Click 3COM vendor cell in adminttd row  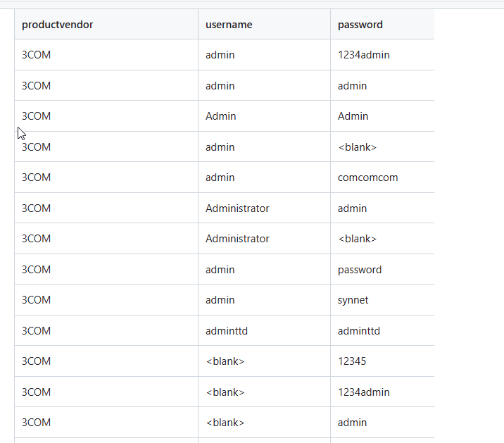tap(36, 331)
